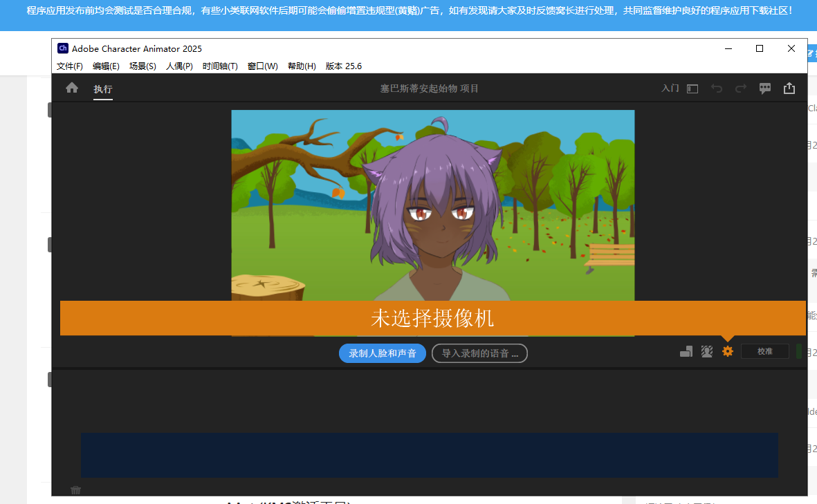Click the Export/Share icon top right
This screenshot has width=817, height=504.
(789, 88)
